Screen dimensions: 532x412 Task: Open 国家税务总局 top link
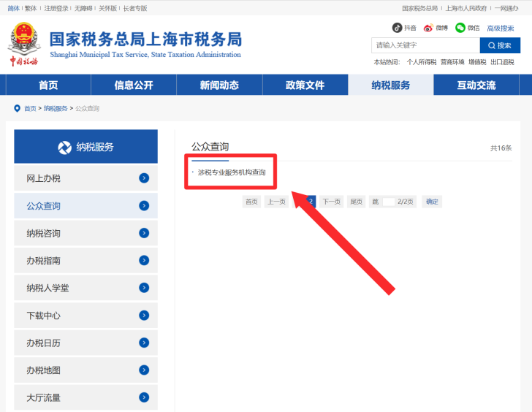419,8
